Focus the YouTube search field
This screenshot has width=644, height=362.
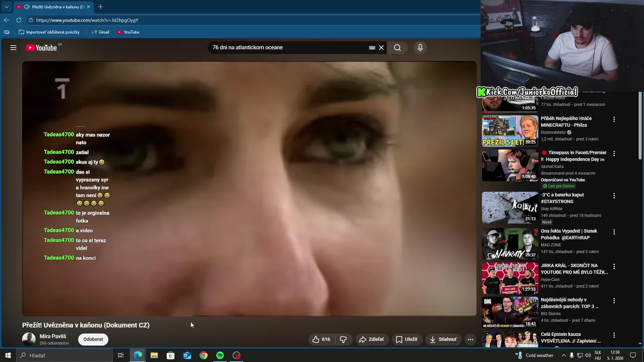tap(289, 48)
